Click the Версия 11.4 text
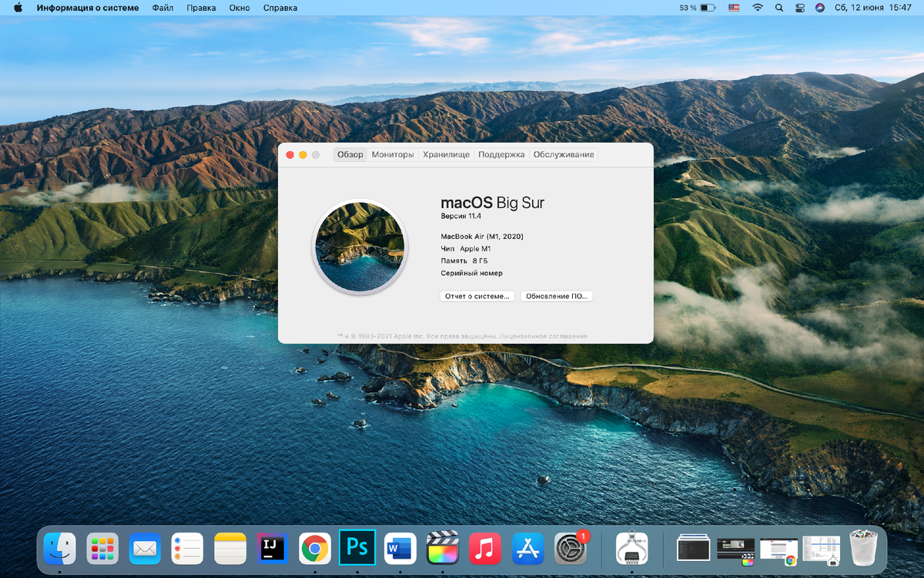 (x=460, y=217)
